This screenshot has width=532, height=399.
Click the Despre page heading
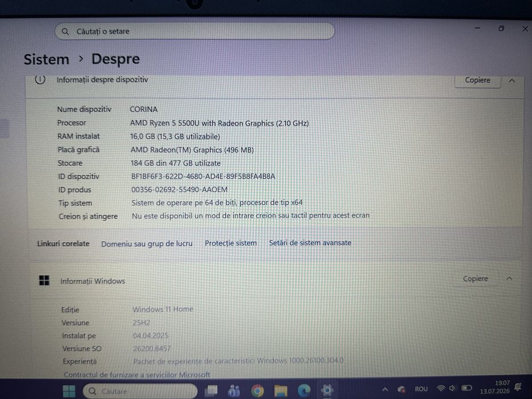116,59
